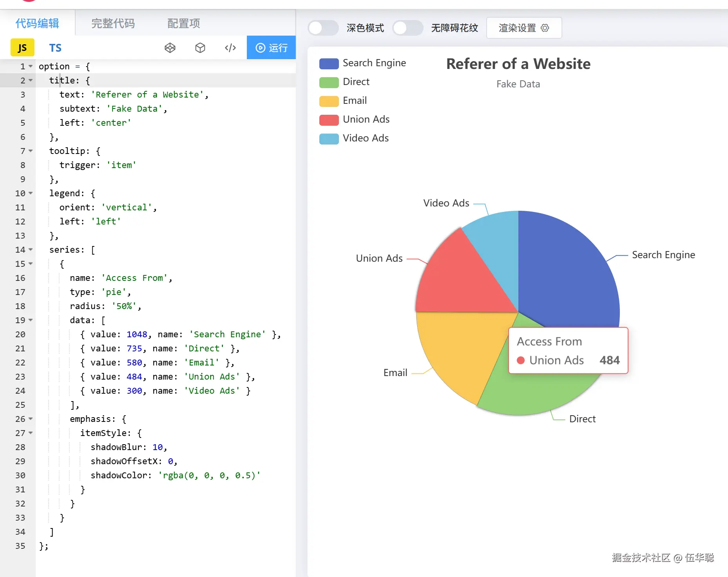Fold the legend block at line 10
The image size is (728, 577).
coord(31,193)
